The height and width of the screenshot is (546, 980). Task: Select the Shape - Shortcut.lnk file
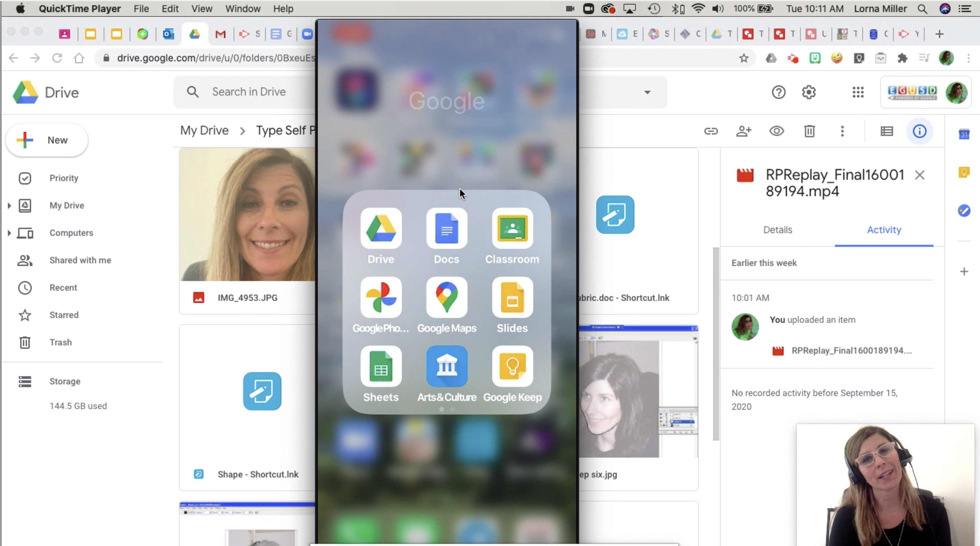click(247, 408)
